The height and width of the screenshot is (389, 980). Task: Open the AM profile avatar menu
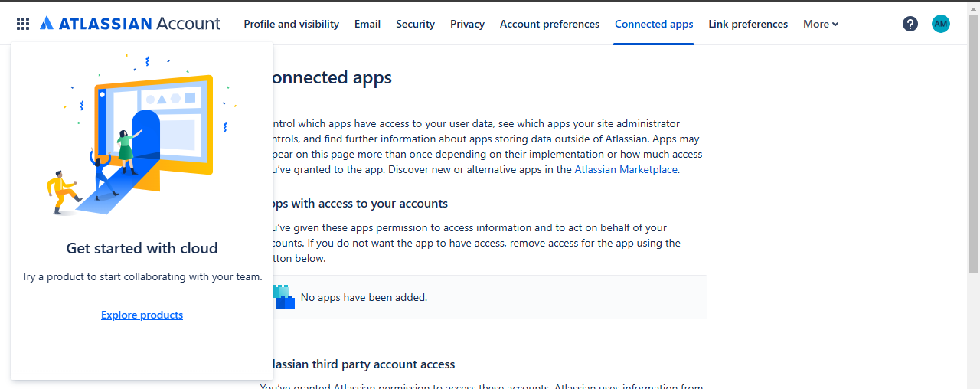[x=941, y=24]
